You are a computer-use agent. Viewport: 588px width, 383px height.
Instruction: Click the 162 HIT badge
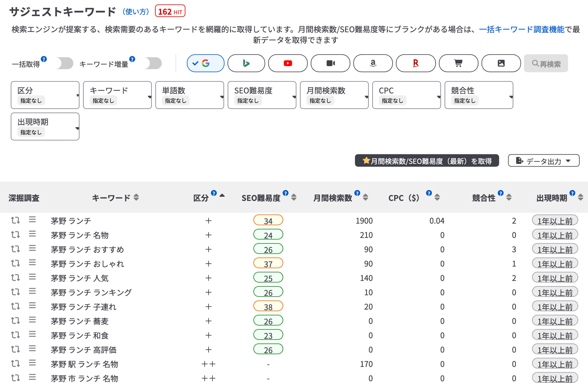(170, 11)
